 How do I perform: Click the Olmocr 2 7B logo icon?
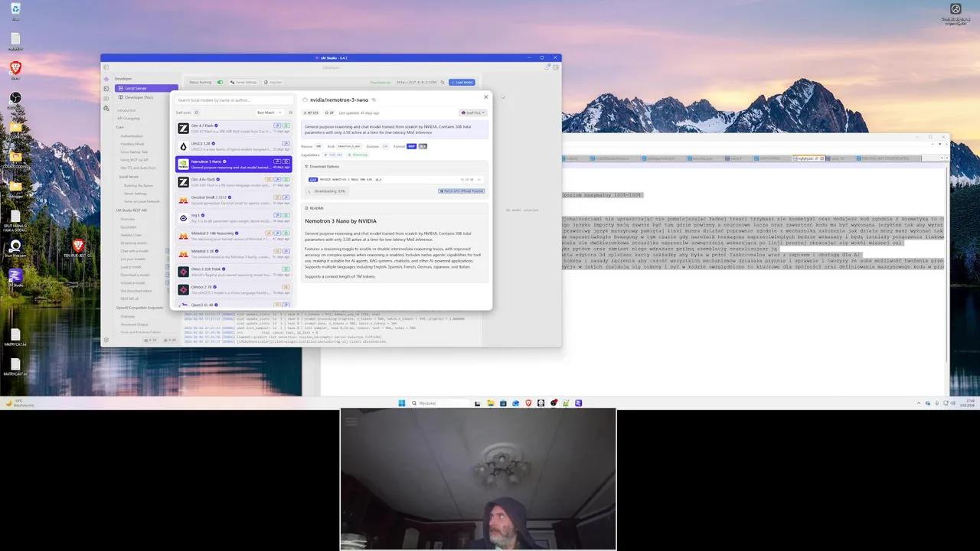point(184,289)
